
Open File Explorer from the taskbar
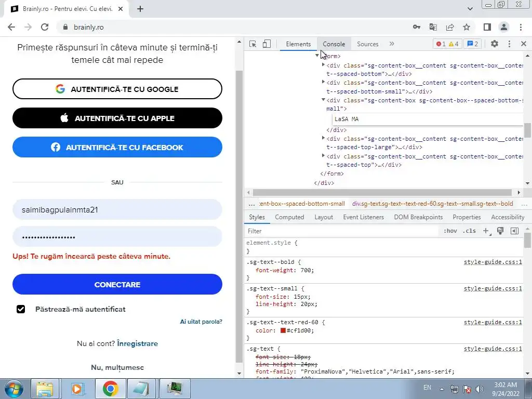45,389
